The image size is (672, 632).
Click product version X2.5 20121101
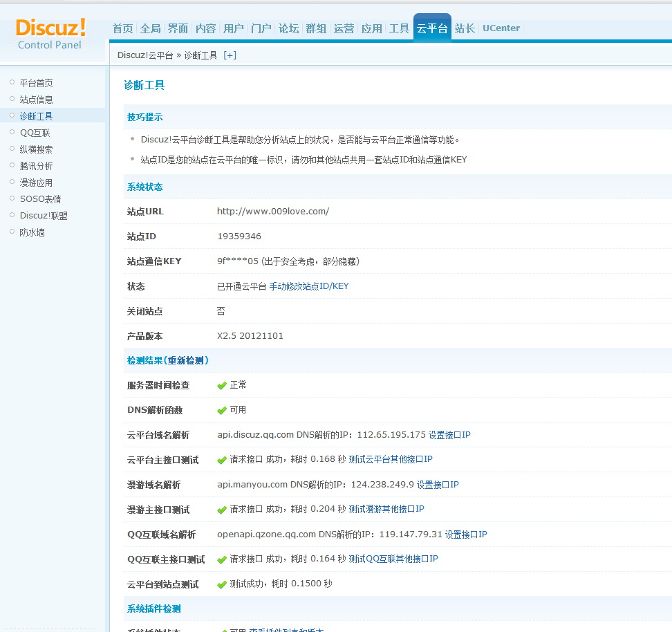click(250, 336)
